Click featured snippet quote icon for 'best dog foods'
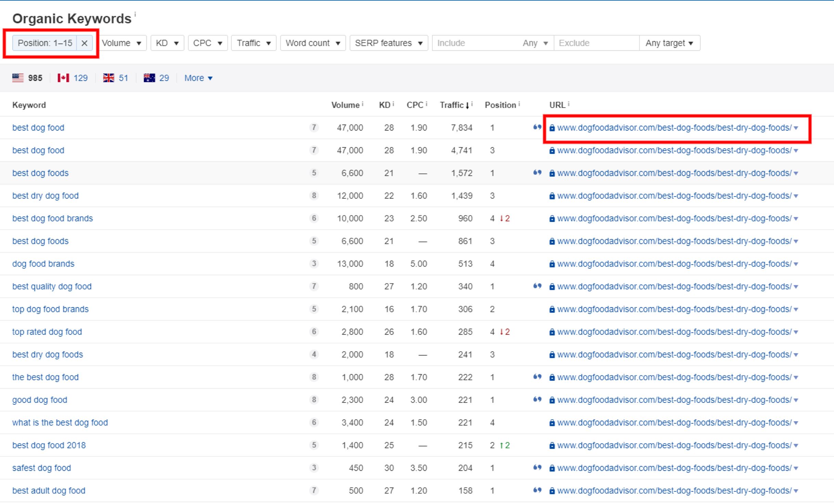This screenshot has height=504, width=834. pyautogui.click(x=537, y=173)
